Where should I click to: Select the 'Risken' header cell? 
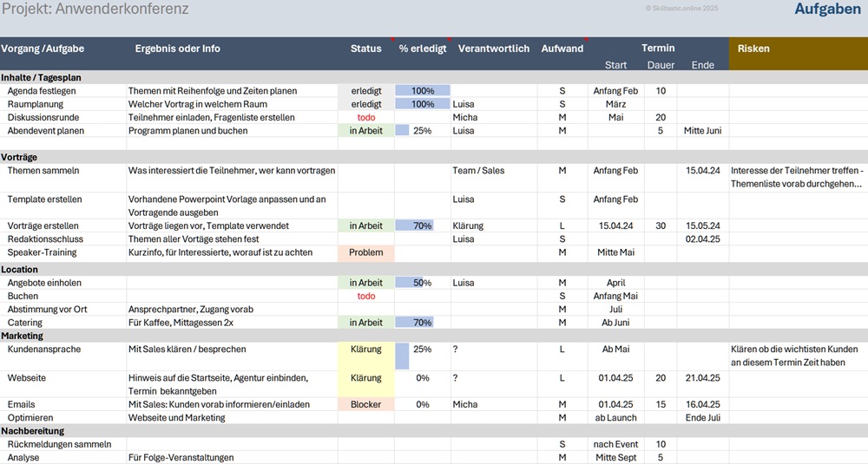pos(798,54)
